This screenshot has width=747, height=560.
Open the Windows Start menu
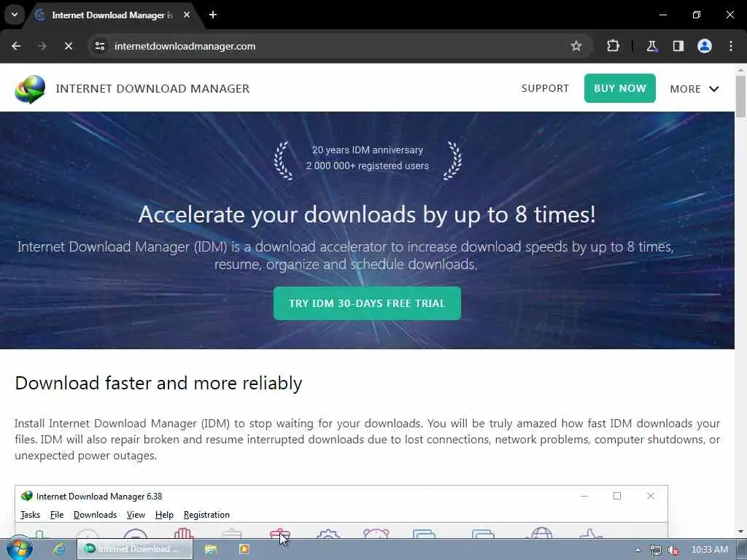pos(20,548)
